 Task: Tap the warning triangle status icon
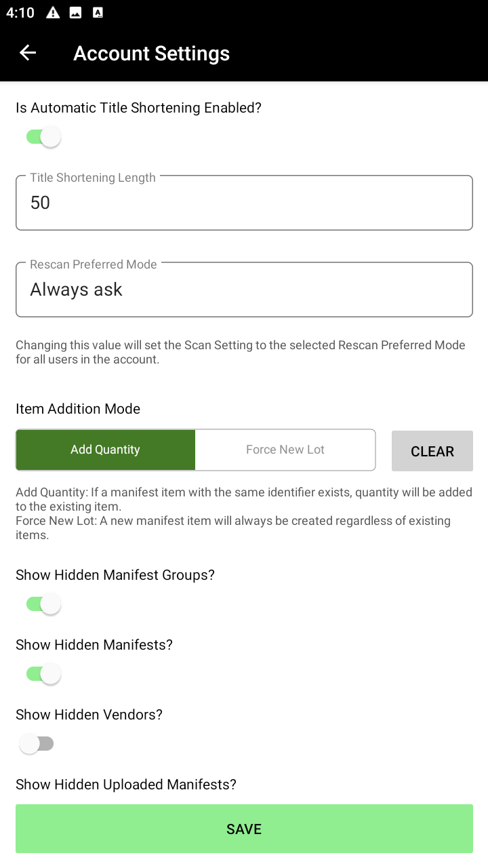53,13
